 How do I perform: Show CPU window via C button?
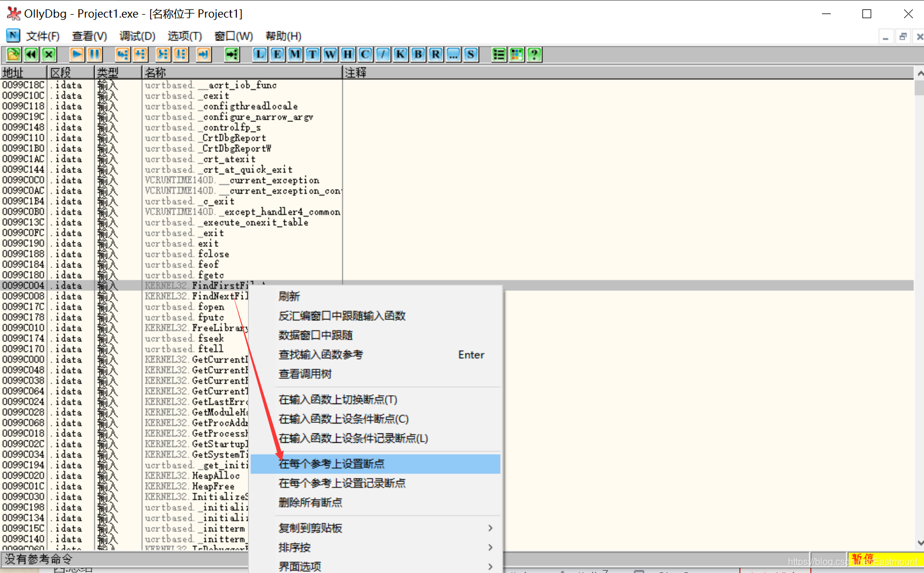(365, 55)
